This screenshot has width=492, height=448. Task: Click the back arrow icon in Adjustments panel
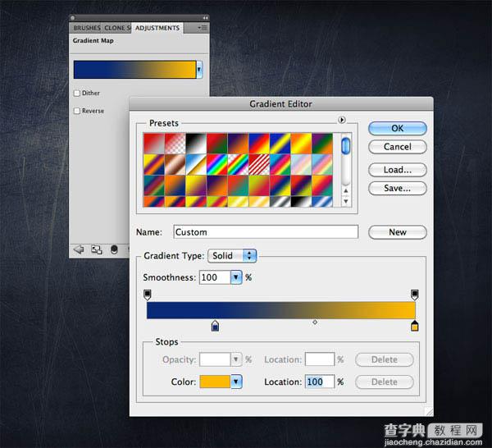click(x=79, y=249)
